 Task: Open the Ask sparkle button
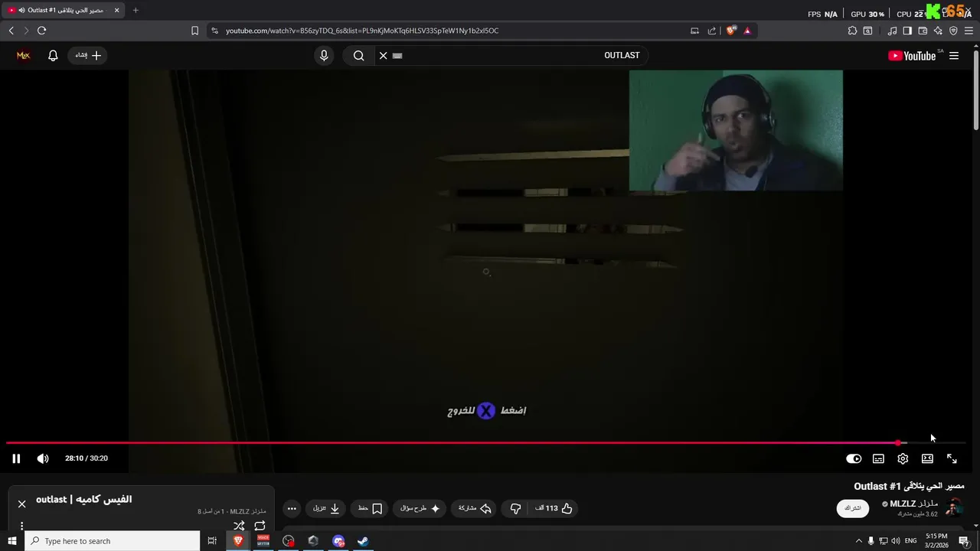pyautogui.click(x=420, y=508)
